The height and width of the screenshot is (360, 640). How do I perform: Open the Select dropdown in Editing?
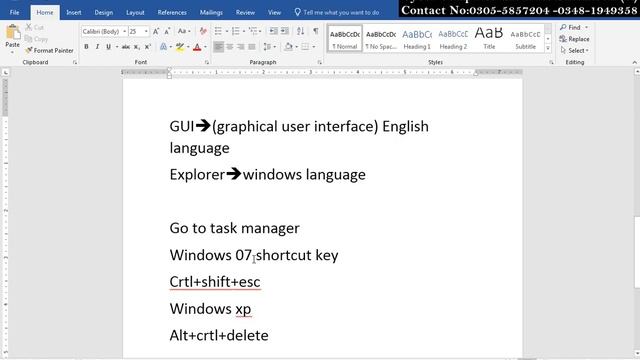point(575,51)
